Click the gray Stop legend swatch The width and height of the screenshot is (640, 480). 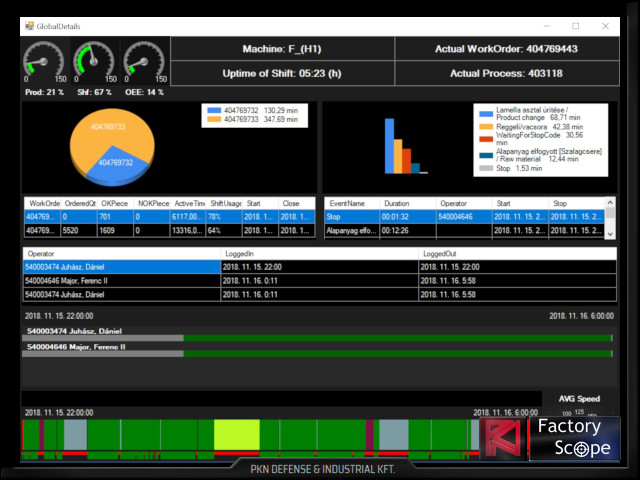(486, 168)
